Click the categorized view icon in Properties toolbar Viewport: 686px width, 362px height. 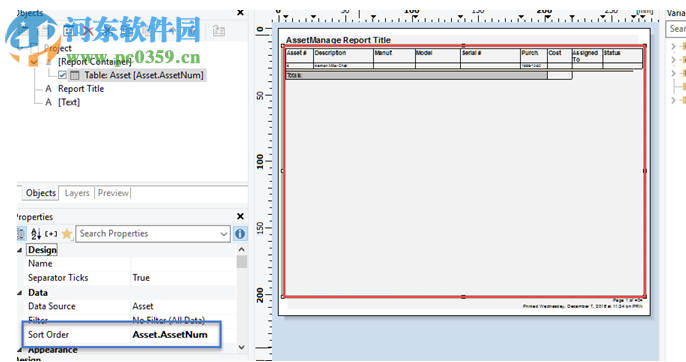[x=21, y=234]
